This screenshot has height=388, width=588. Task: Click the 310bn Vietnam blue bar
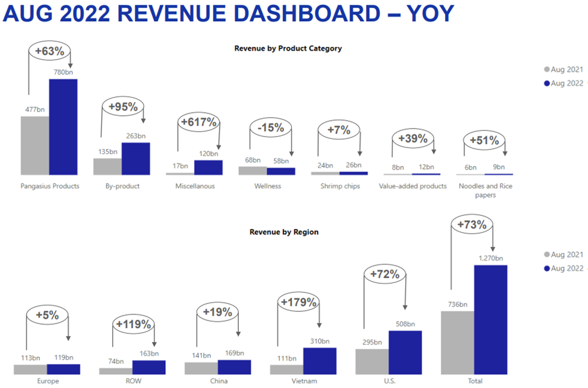point(320,360)
